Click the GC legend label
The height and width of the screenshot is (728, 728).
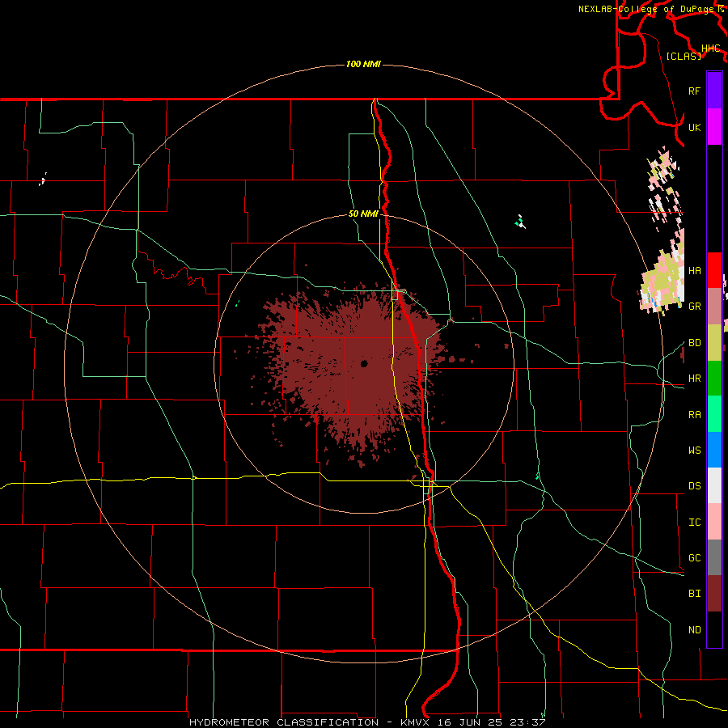click(694, 558)
